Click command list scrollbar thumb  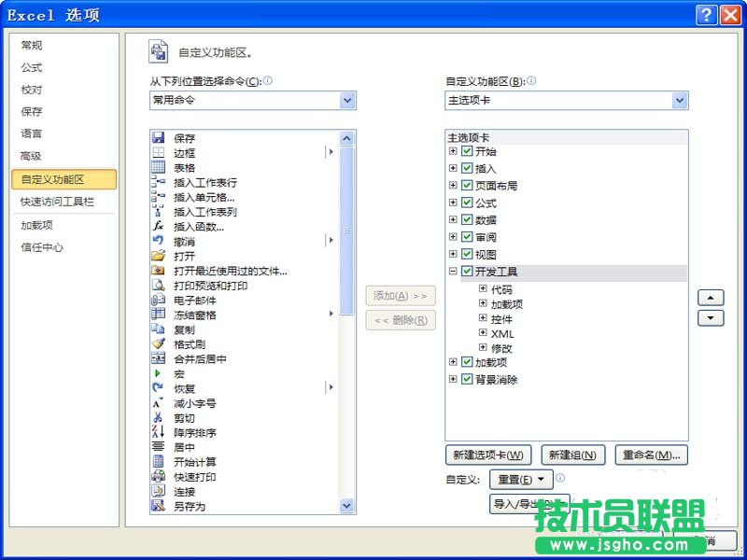click(x=346, y=231)
